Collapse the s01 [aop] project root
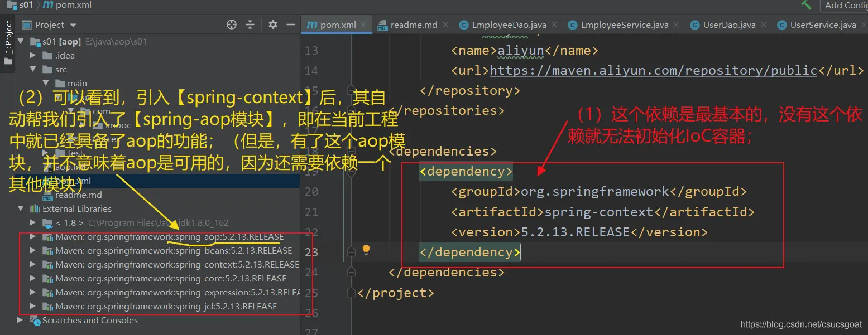Image resolution: width=868 pixels, height=335 pixels. (21, 42)
